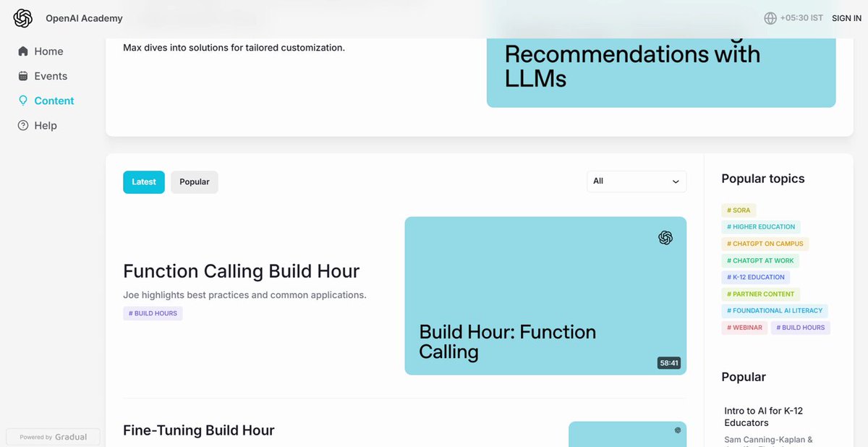Open the Fine-Tuning Build Hour thumbnail

[627, 434]
